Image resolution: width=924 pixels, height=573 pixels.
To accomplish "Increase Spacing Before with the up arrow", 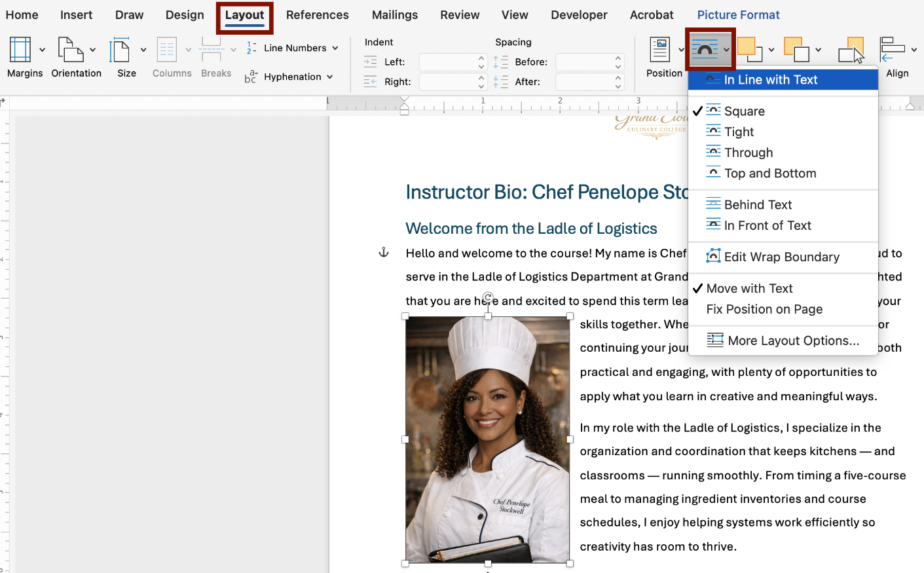I will click(617, 58).
